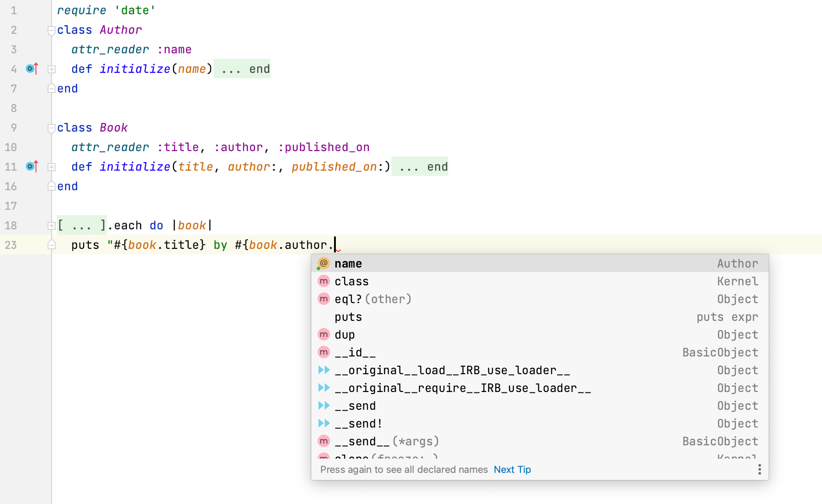This screenshot has width=822, height=504.
Task: Collapse the Author class using its fold marker
Action: point(52,30)
